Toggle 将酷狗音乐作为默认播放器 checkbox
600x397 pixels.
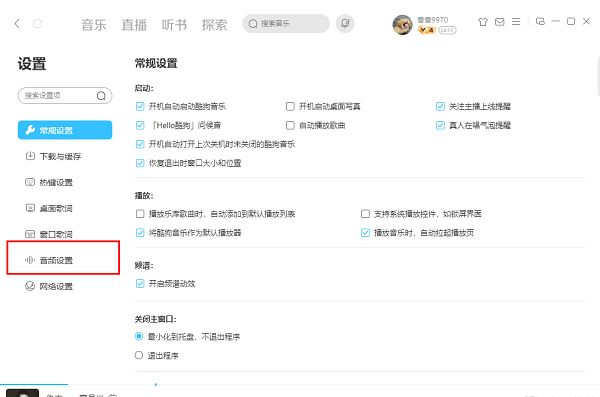(x=140, y=233)
